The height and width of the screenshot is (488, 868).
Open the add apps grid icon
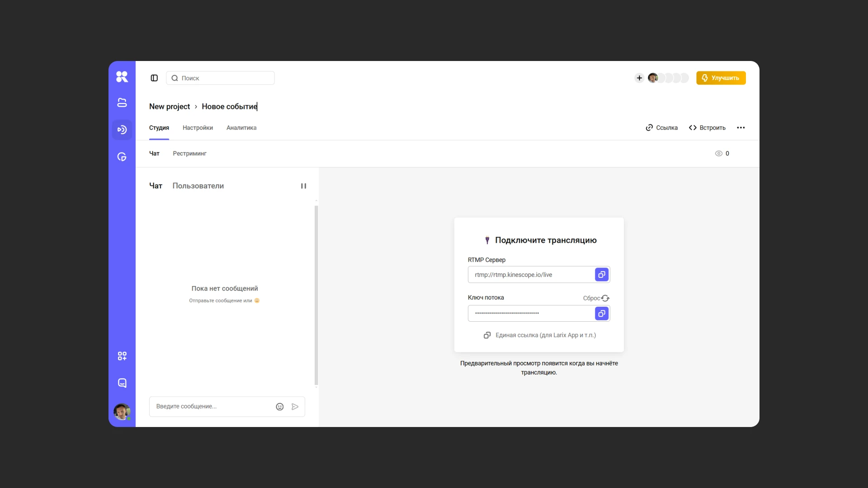122,356
